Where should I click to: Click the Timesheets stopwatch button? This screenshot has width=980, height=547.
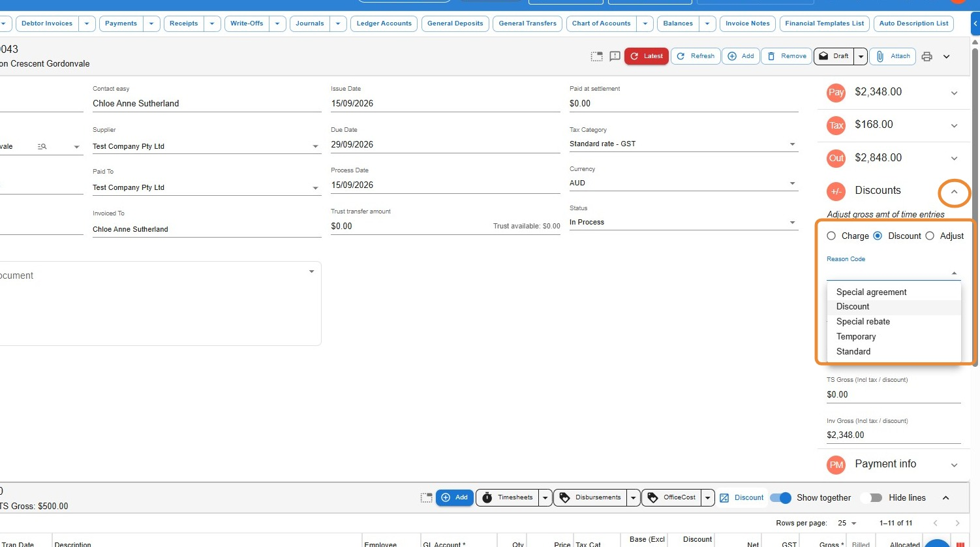coord(508,497)
